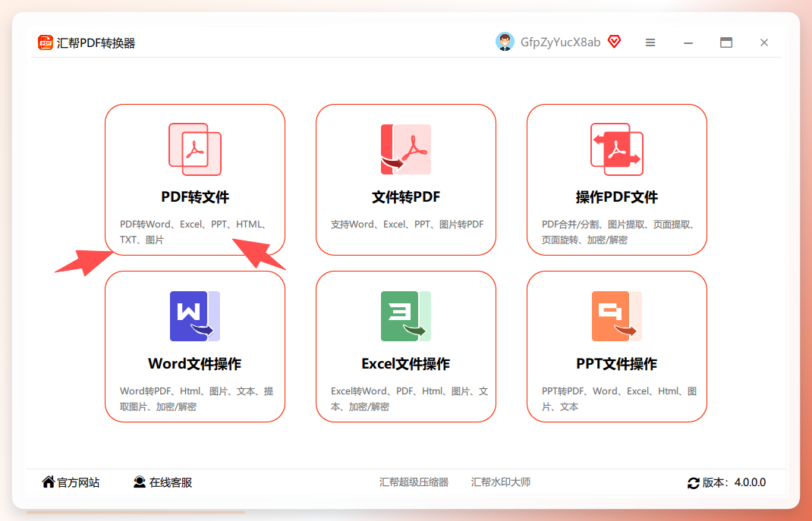Open the Excel文件操作 heading

[405, 364]
